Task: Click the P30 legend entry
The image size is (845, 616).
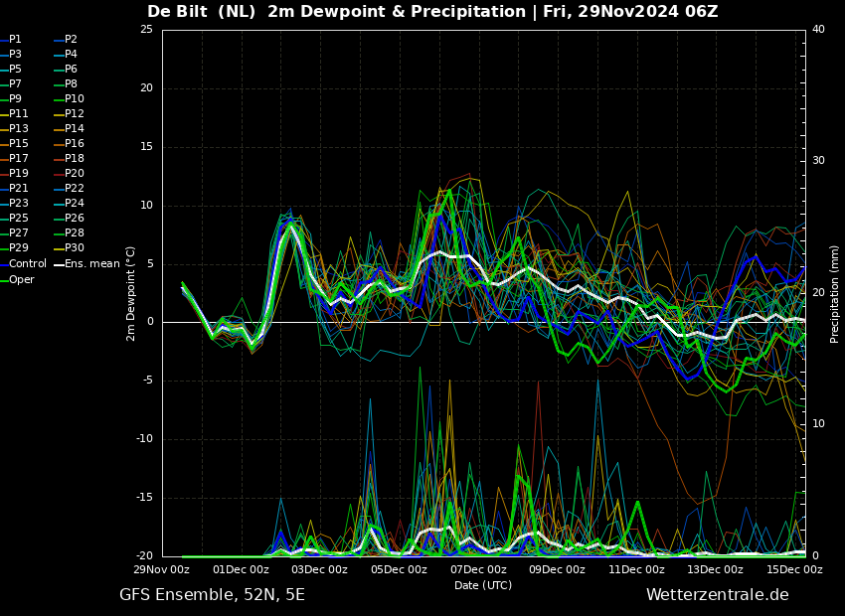Action: coord(74,248)
